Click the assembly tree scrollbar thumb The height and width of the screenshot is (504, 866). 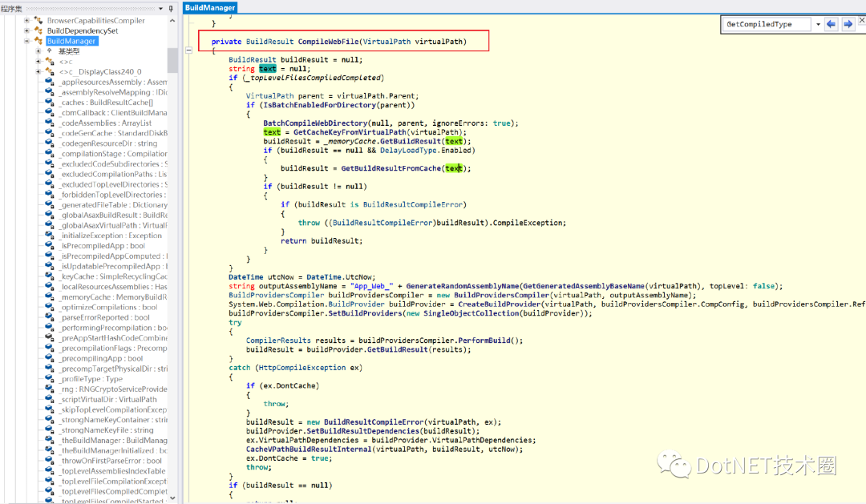[172, 59]
